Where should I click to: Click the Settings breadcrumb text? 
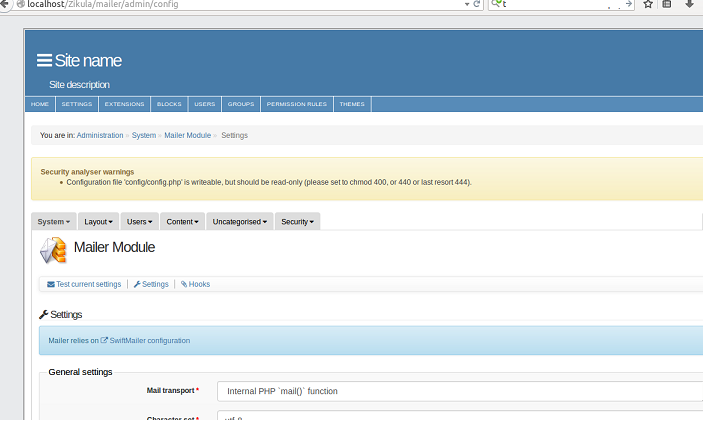[234, 135]
